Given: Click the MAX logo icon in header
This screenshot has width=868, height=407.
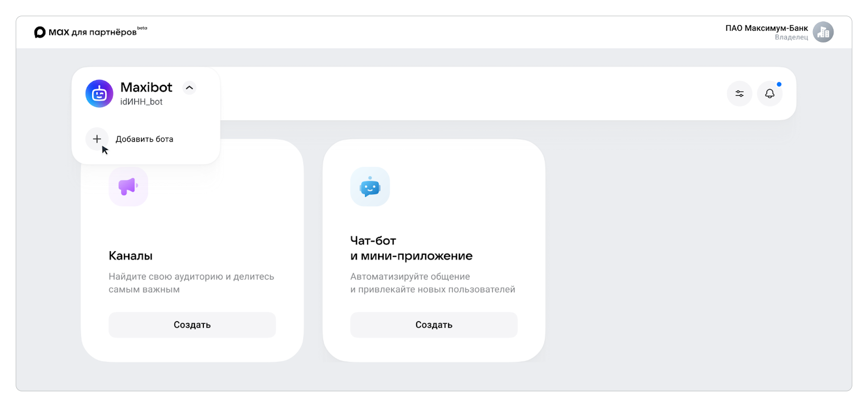Looking at the screenshot, I should 40,32.
